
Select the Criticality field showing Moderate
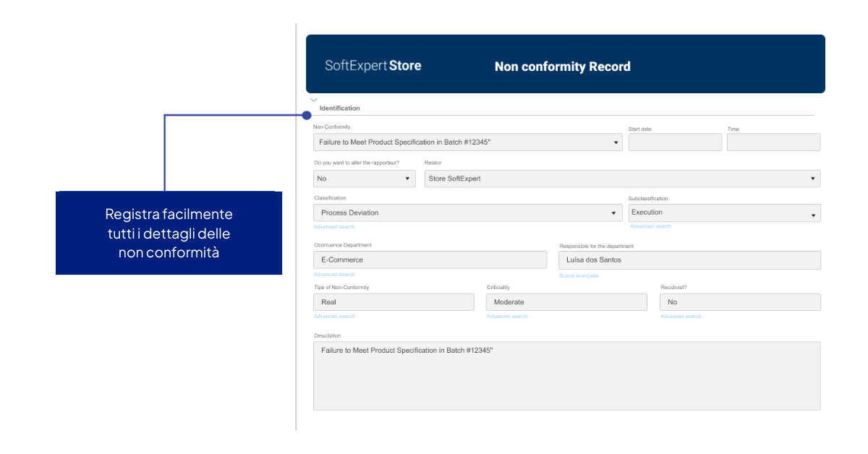pos(566,302)
